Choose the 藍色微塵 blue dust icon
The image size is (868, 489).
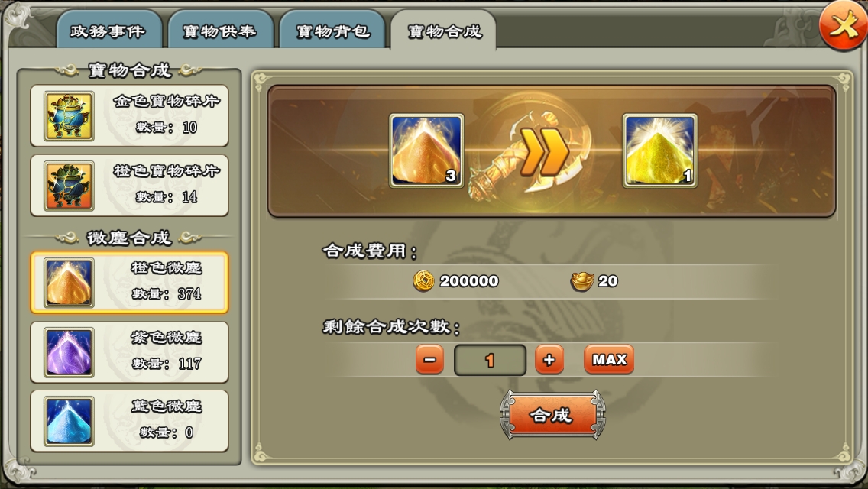pyautogui.click(x=69, y=422)
